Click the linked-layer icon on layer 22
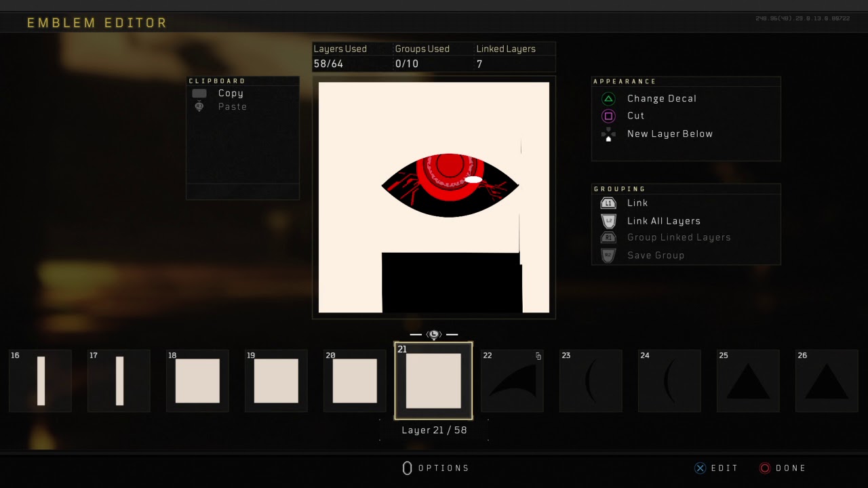The image size is (868, 488). tap(538, 356)
